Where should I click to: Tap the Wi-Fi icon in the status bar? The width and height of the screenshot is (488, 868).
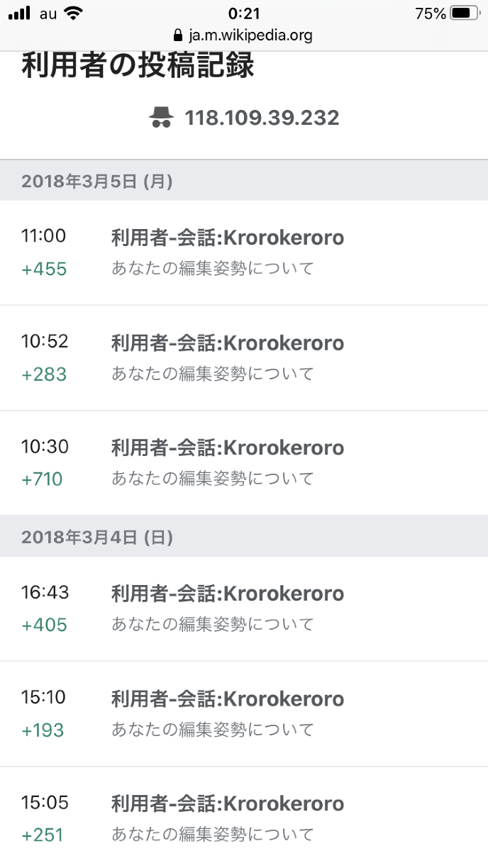(72, 13)
